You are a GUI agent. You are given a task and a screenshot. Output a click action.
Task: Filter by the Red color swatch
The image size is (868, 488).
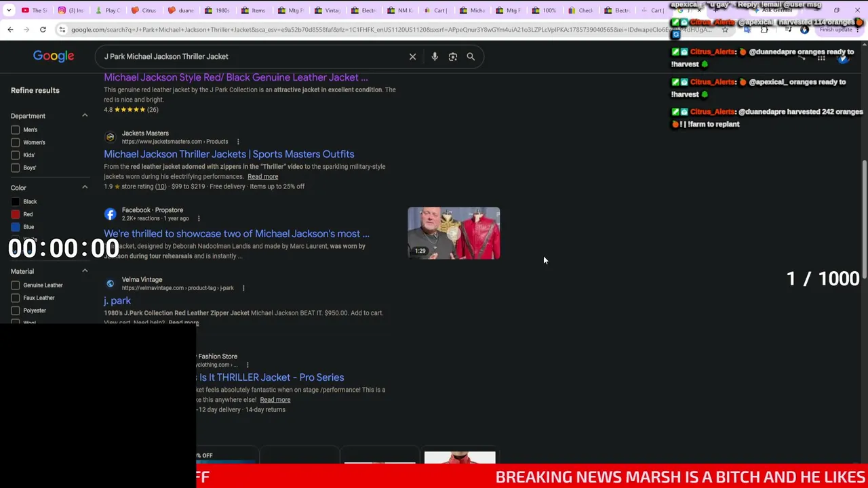16,214
